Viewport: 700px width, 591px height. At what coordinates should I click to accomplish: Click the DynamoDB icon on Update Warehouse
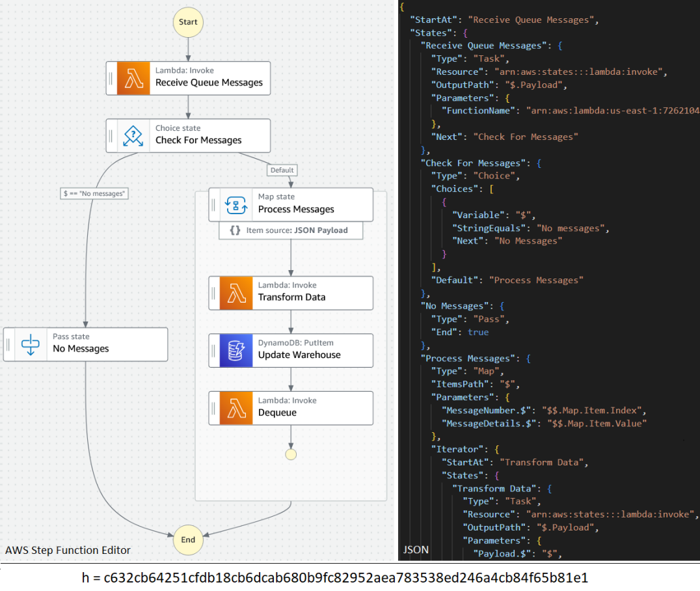click(236, 351)
